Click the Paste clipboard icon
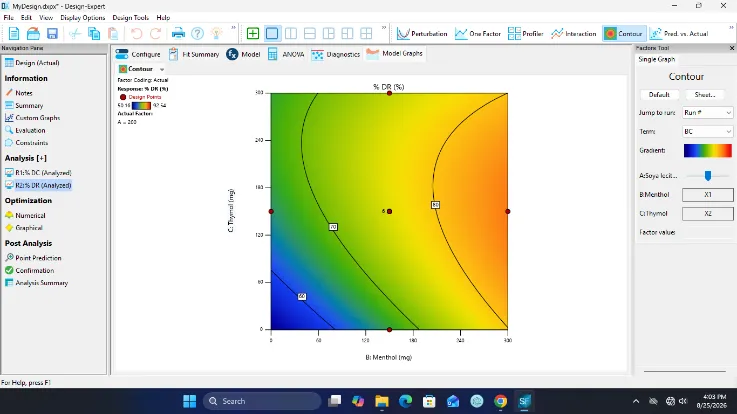 tap(113, 33)
